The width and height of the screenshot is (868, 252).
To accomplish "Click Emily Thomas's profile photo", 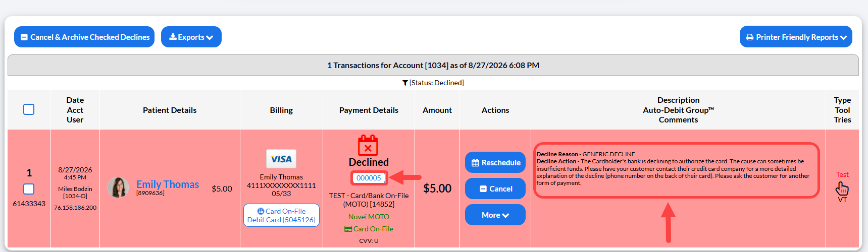I will coord(118,187).
